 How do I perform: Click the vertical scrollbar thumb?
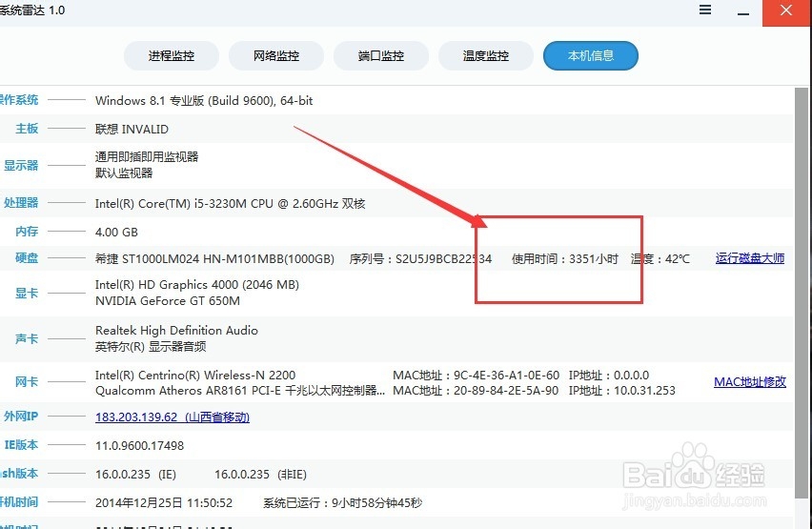pos(802,293)
